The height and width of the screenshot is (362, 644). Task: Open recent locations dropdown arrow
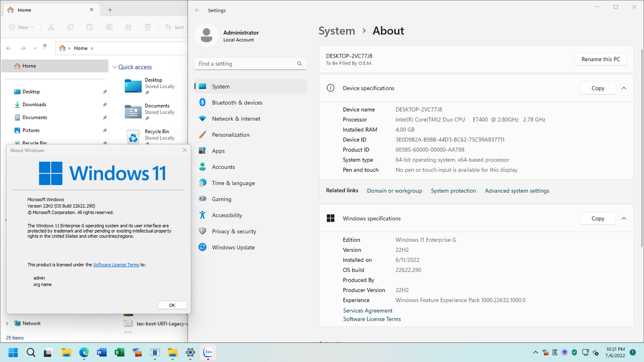point(35,48)
